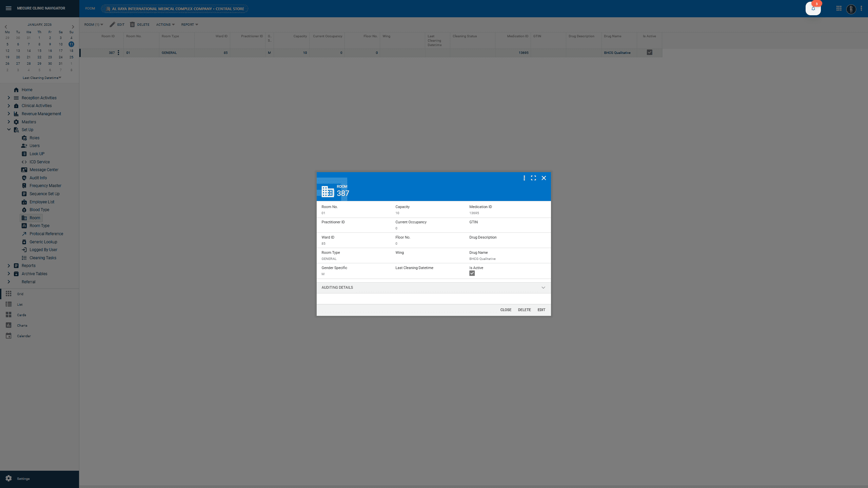Open the REPORT menu
This screenshot has width=868, height=488.
pos(190,24)
